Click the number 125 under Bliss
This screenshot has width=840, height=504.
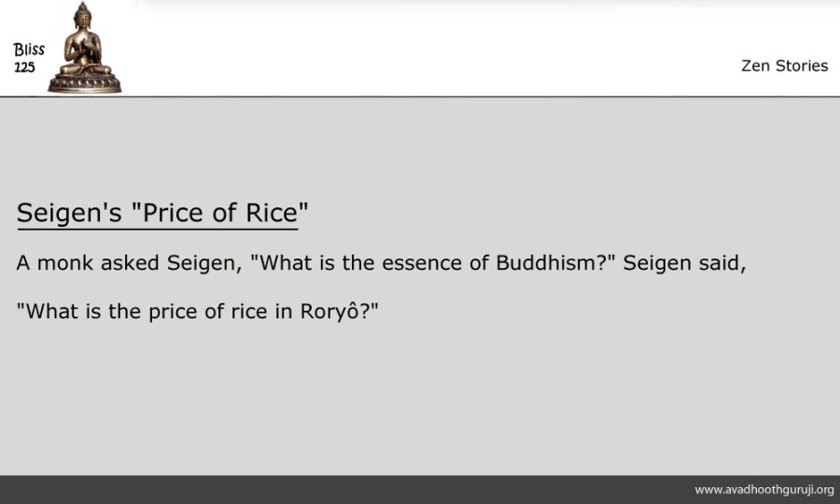[x=24, y=67]
